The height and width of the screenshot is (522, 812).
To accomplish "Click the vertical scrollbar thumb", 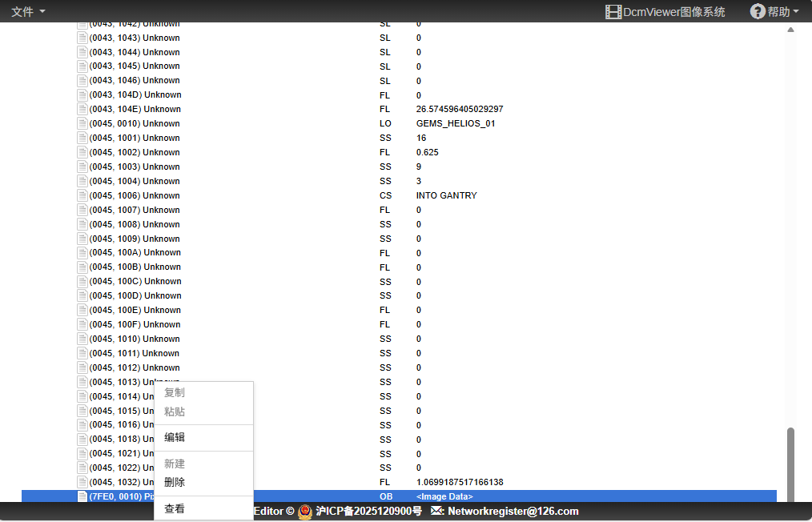I will click(790, 463).
